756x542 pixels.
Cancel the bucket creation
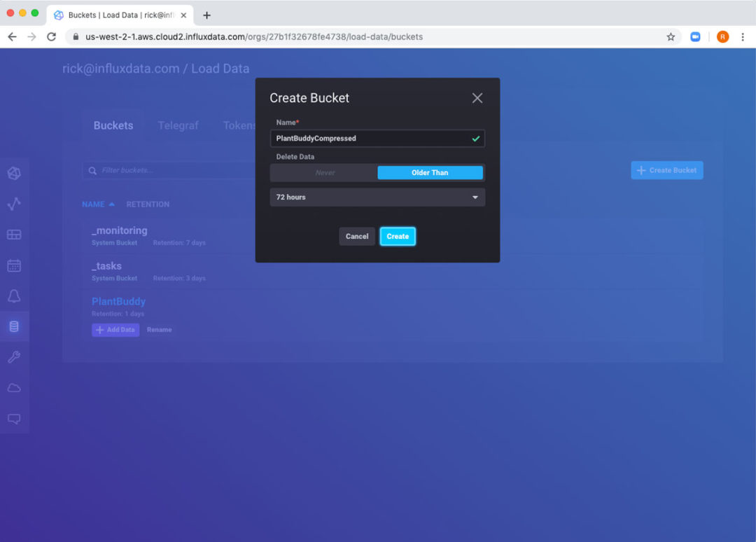pyautogui.click(x=357, y=237)
